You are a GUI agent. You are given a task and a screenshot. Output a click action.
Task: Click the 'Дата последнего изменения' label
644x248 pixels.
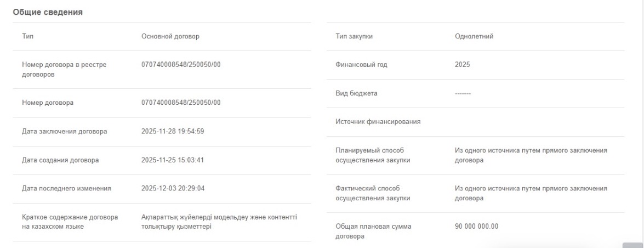click(x=66, y=189)
